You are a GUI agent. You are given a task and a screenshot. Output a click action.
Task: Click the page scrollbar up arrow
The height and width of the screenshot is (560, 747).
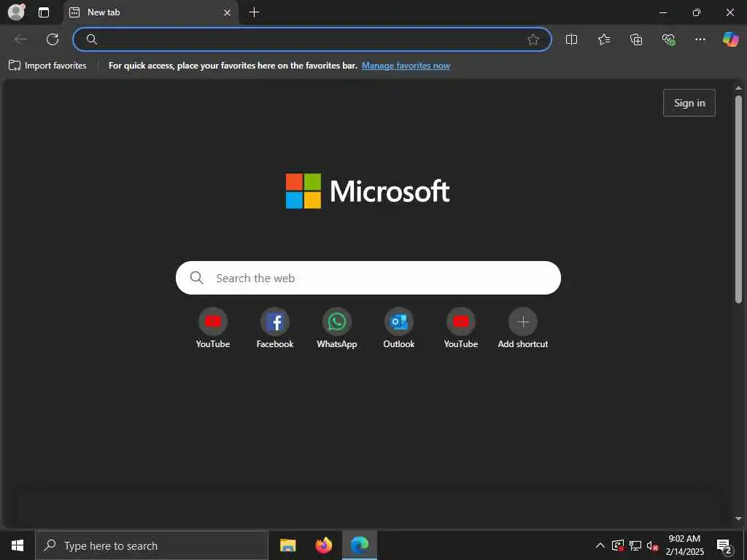point(738,88)
